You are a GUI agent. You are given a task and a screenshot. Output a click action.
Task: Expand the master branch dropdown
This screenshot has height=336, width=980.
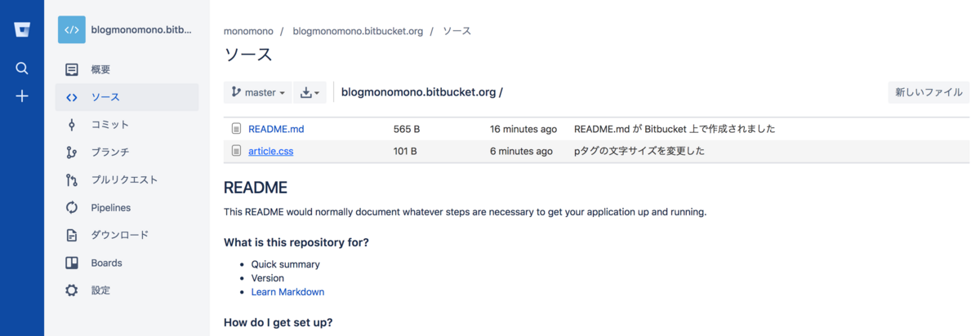[x=258, y=92]
